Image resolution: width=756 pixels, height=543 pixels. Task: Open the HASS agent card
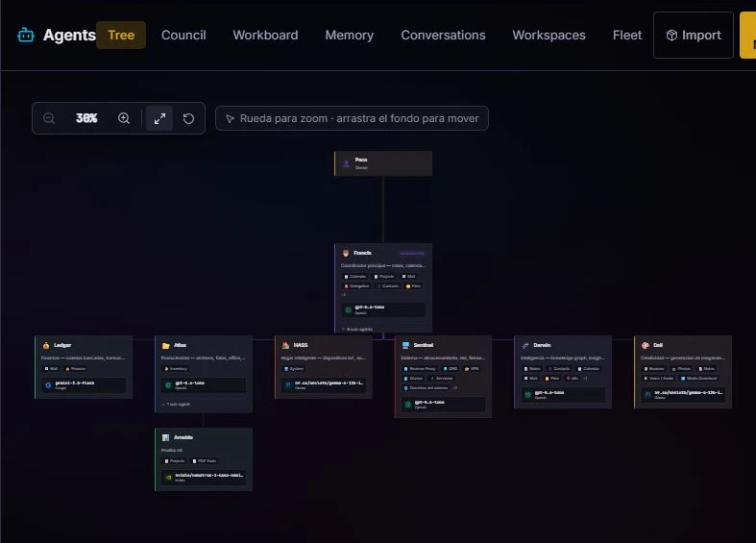(x=324, y=367)
